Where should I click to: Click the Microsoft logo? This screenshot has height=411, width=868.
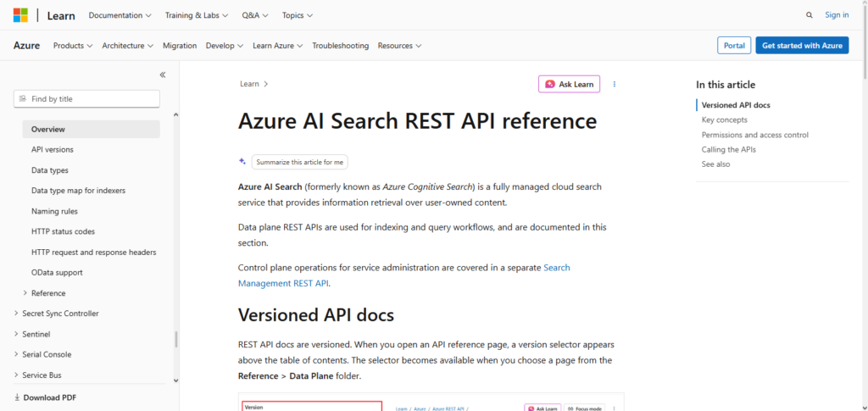pos(20,15)
